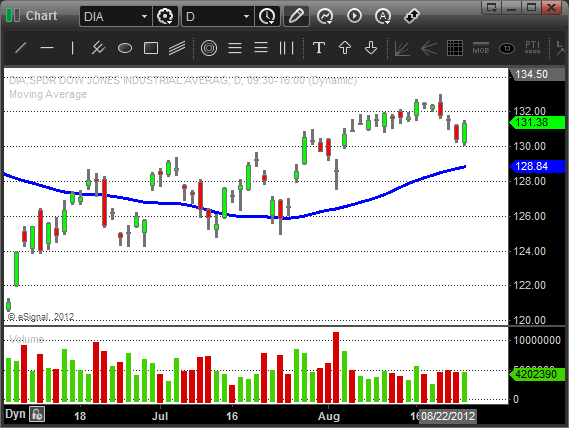Click the link windows arrows icon
This screenshot has height=428, width=569.
coord(412,16)
